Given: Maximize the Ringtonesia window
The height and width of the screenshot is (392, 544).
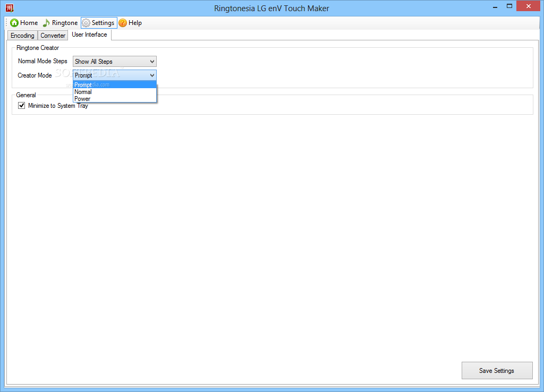Looking at the screenshot, I should [509, 6].
